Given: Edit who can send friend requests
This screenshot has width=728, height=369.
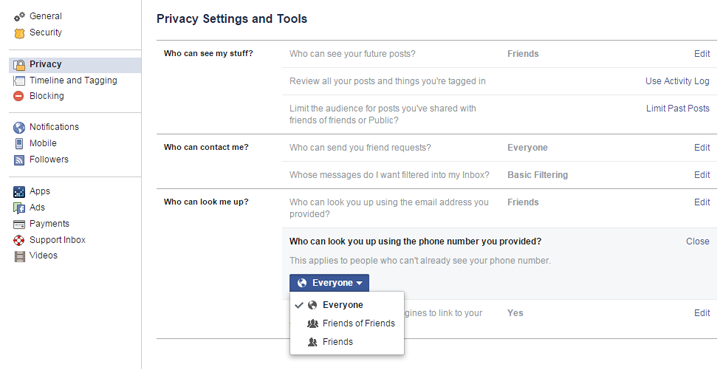Looking at the screenshot, I should (702, 148).
